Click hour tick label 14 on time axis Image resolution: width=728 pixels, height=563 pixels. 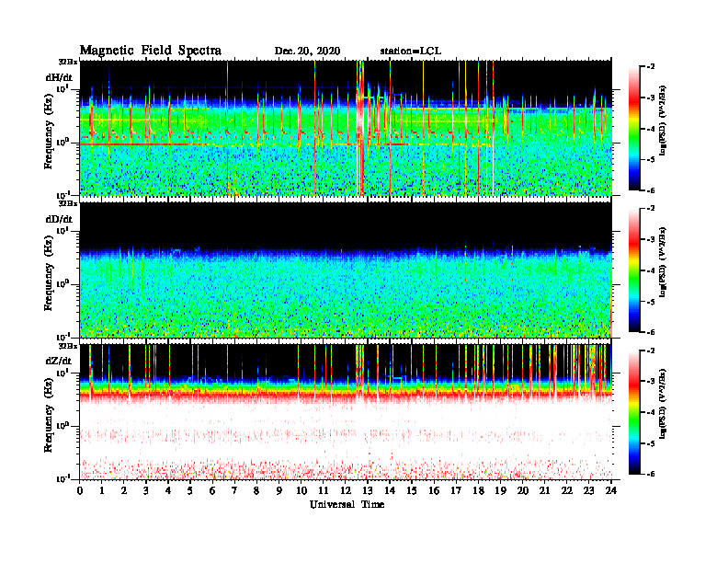390,490
